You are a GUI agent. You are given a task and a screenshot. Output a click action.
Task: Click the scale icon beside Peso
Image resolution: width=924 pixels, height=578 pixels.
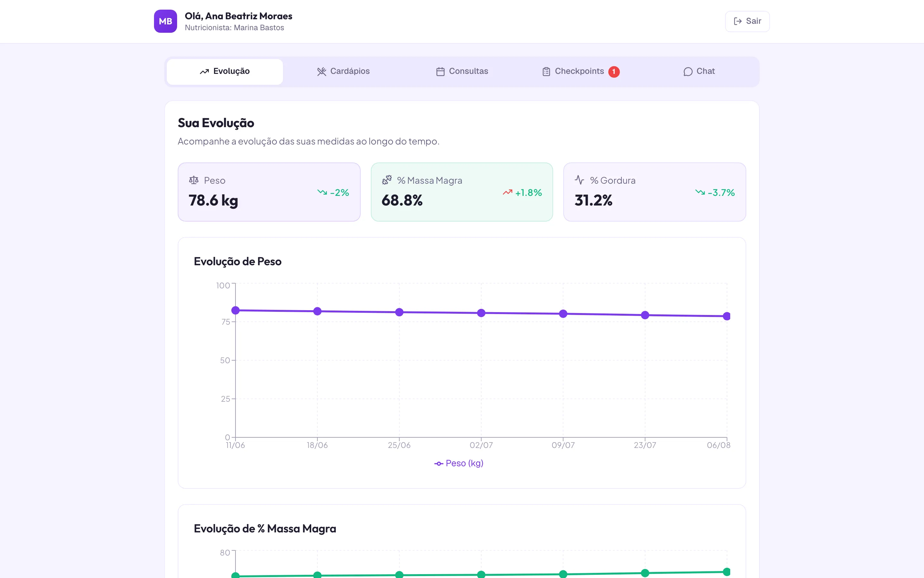(193, 180)
